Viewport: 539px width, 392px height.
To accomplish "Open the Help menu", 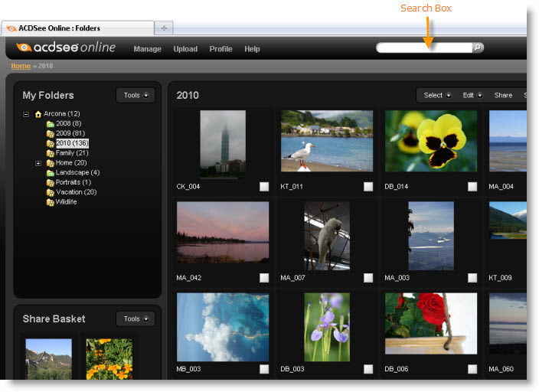I will pos(252,49).
